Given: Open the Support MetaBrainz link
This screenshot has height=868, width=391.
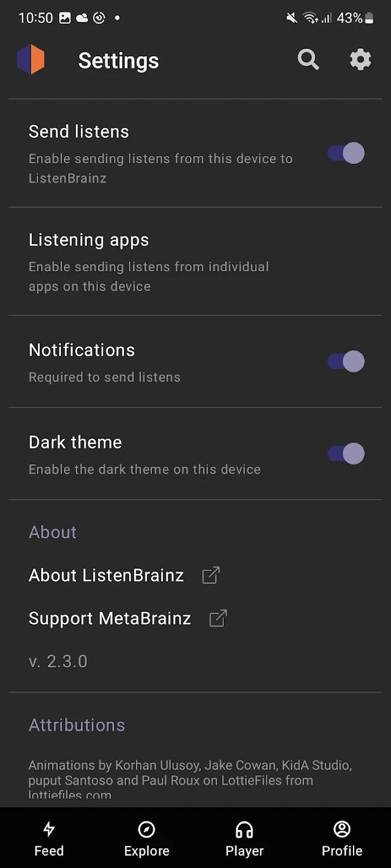Looking at the screenshot, I should [109, 618].
